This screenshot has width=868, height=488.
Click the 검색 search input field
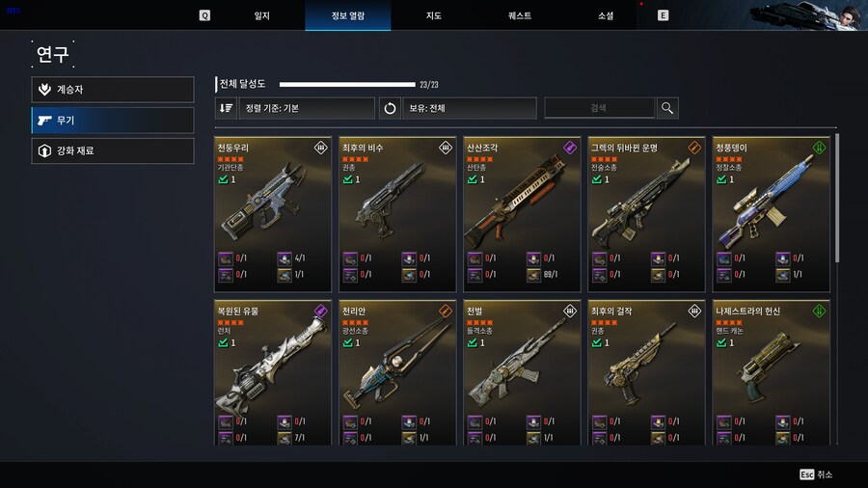600,108
